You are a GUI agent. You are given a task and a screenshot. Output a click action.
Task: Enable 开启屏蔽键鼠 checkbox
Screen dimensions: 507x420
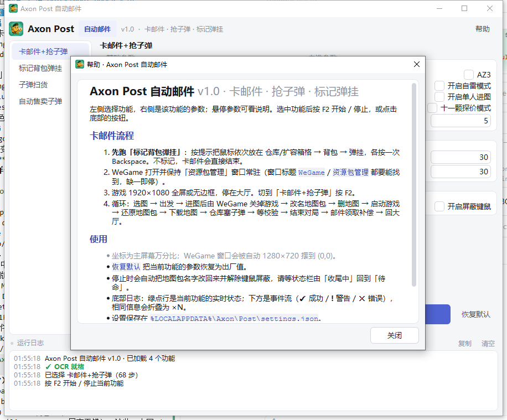click(x=439, y=206)
